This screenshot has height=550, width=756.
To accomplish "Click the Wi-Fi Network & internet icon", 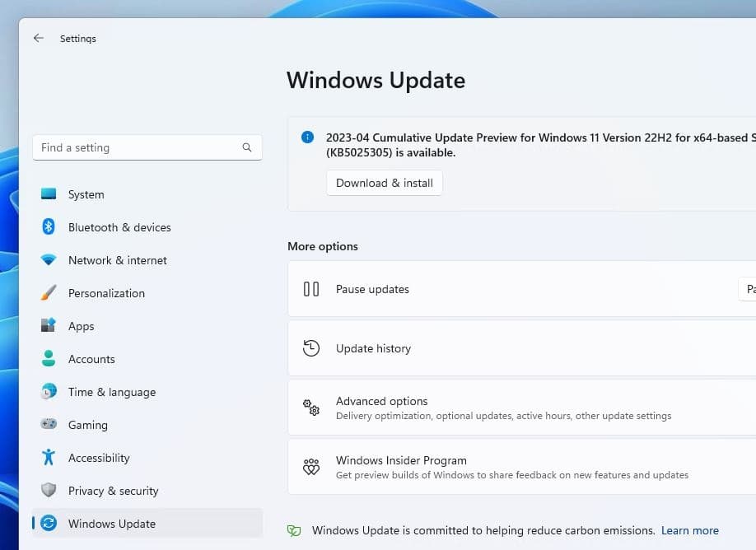I will (49, 260).
